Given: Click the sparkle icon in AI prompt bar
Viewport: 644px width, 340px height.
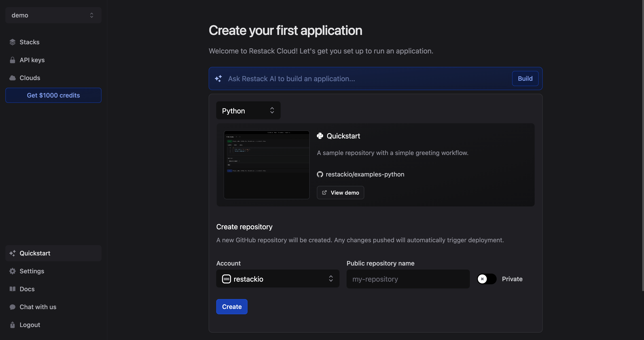Looking at the screenshot, I should coord(218,79).
